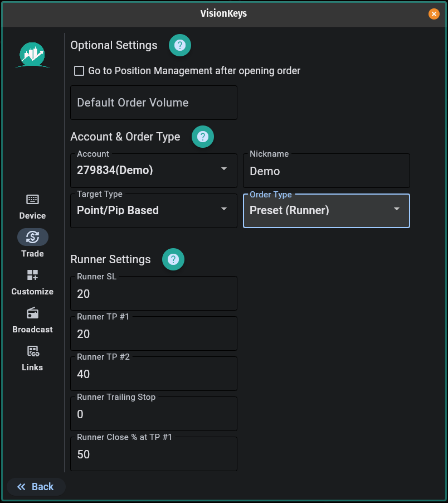Click the Runner Settings heading
The width and height of the screenshot is (448, 503).
tap(110, 259)
